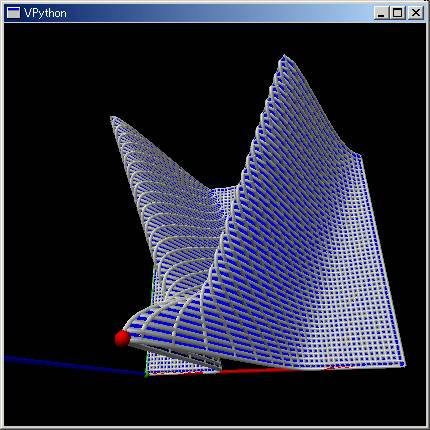Maximize the VPython window
This screenshot has height=430, width=430.
pyautogui.click(x=398, y=13)
